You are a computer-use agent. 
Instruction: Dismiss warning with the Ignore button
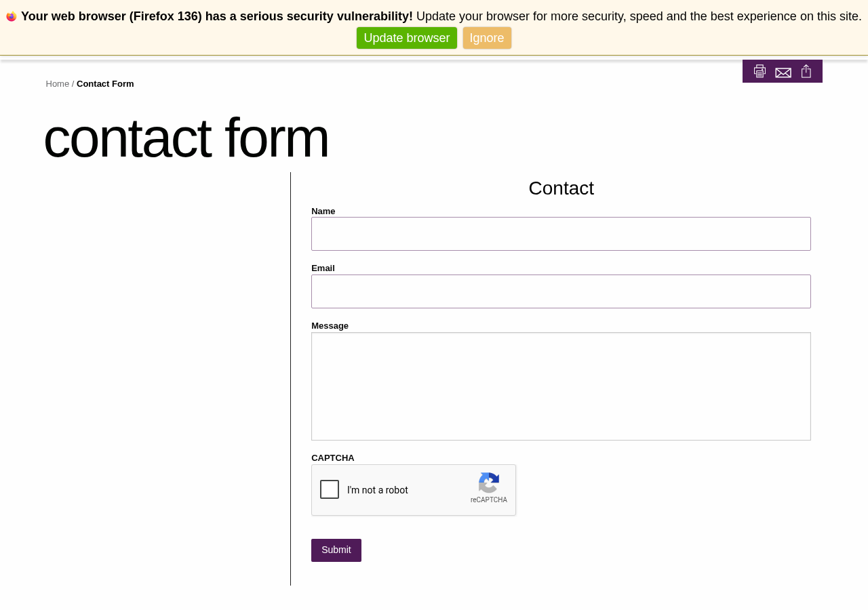[x=487, y=37]
